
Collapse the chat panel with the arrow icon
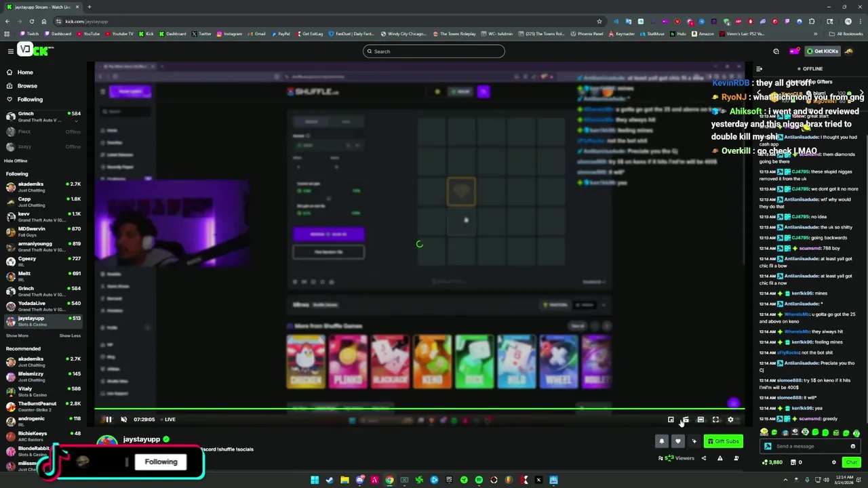point(759,69)
